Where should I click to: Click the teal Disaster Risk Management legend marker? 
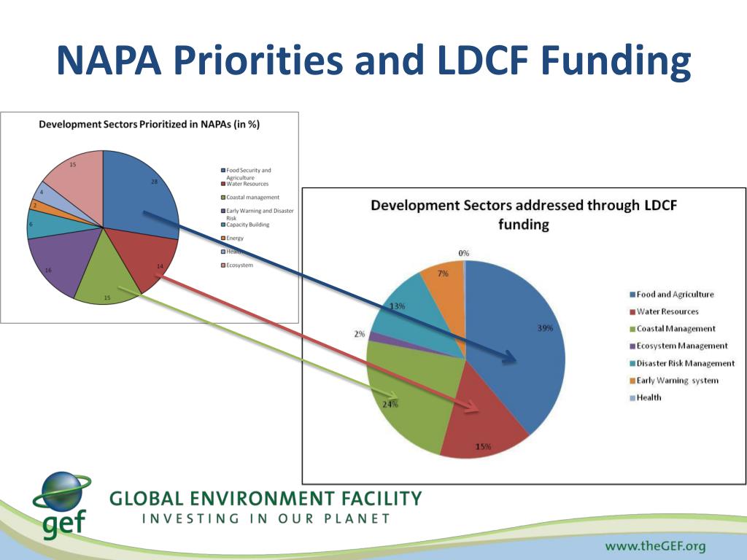[x=632, y=363]
